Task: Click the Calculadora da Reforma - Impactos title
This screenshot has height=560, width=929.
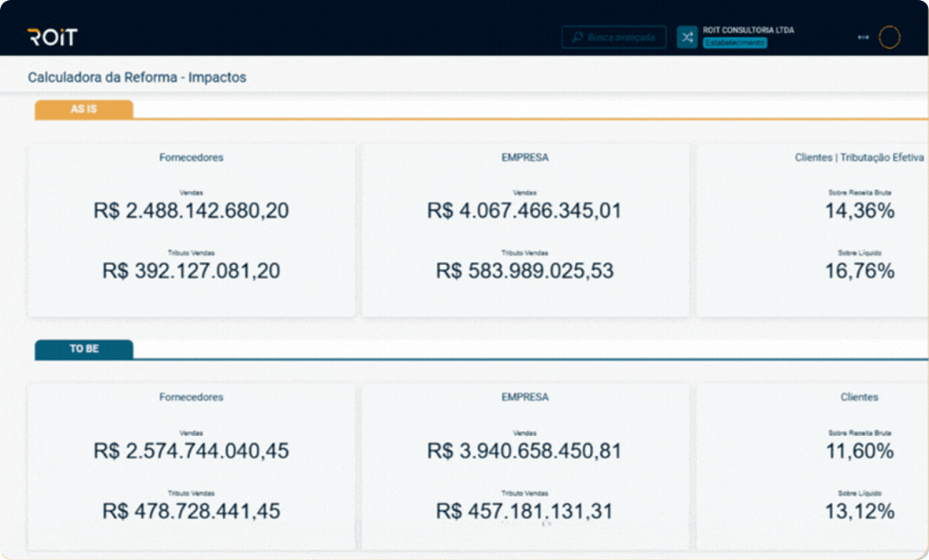Action: (137, 77)
